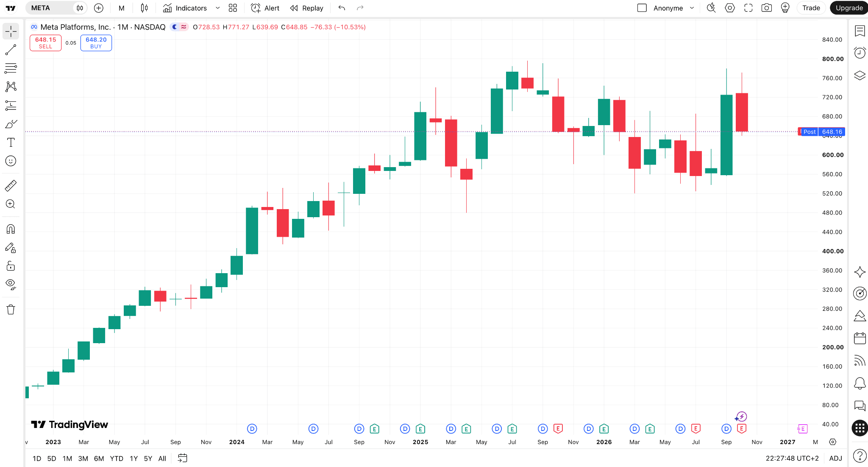Switch to YTD time range

pos(117,459)
